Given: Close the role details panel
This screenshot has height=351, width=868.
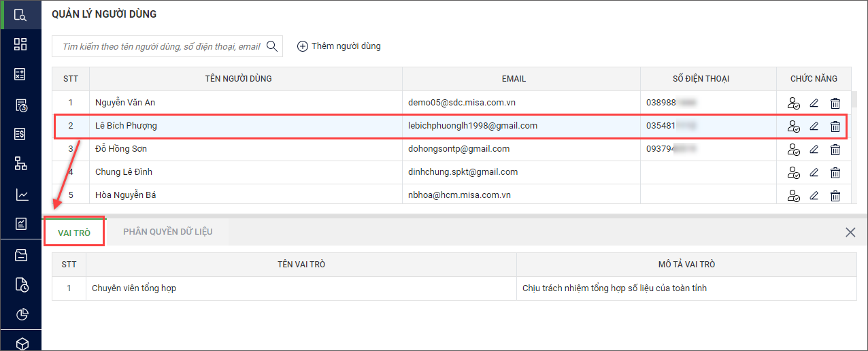Looking at the screenshot, I should click(850, 233).
